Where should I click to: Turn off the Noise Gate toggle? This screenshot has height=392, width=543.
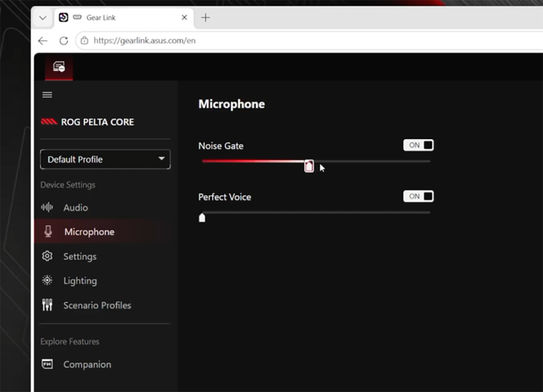tap(418, 145)
